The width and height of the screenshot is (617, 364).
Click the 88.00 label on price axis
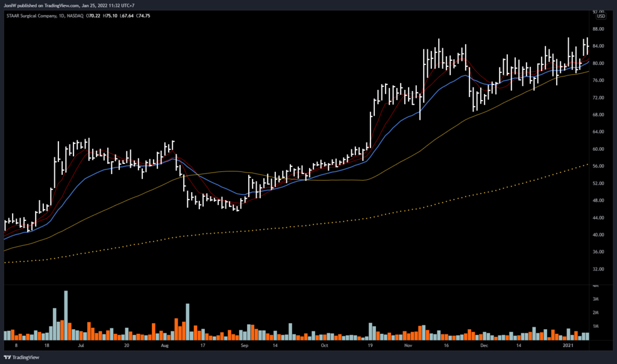click(598, 29)
